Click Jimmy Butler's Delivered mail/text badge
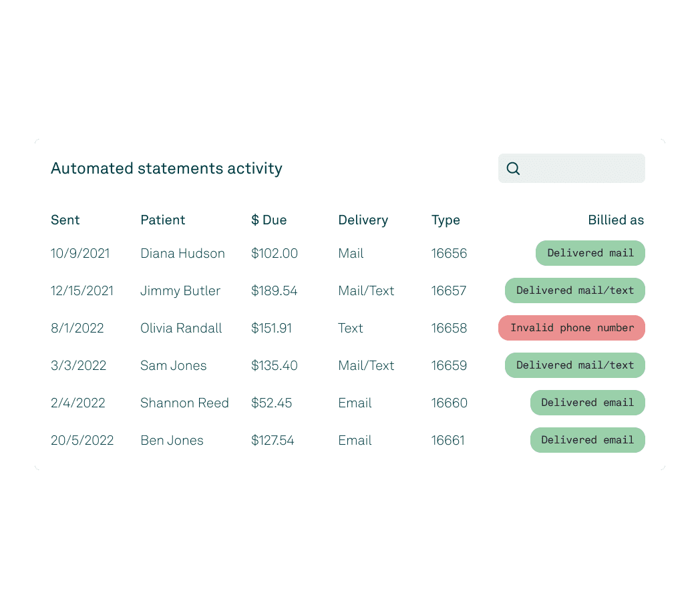 pyautogui.click(x=575, y=290)
